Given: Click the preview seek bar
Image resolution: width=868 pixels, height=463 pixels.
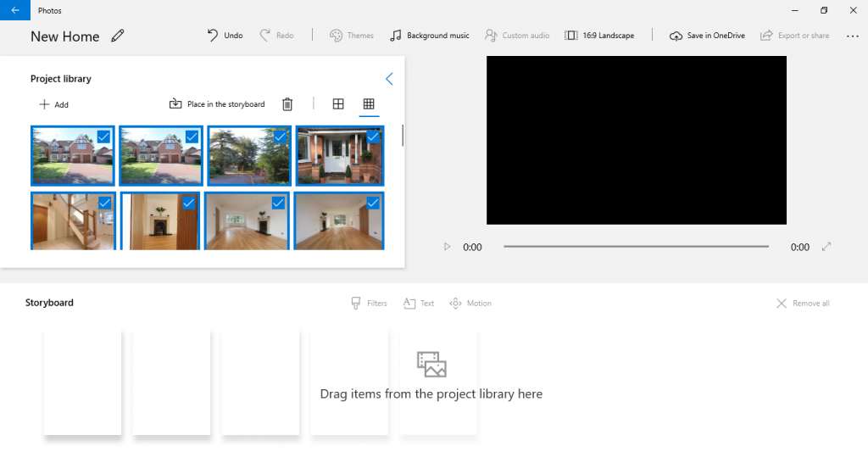Looking at the screenshot, I should coord(636,247).
